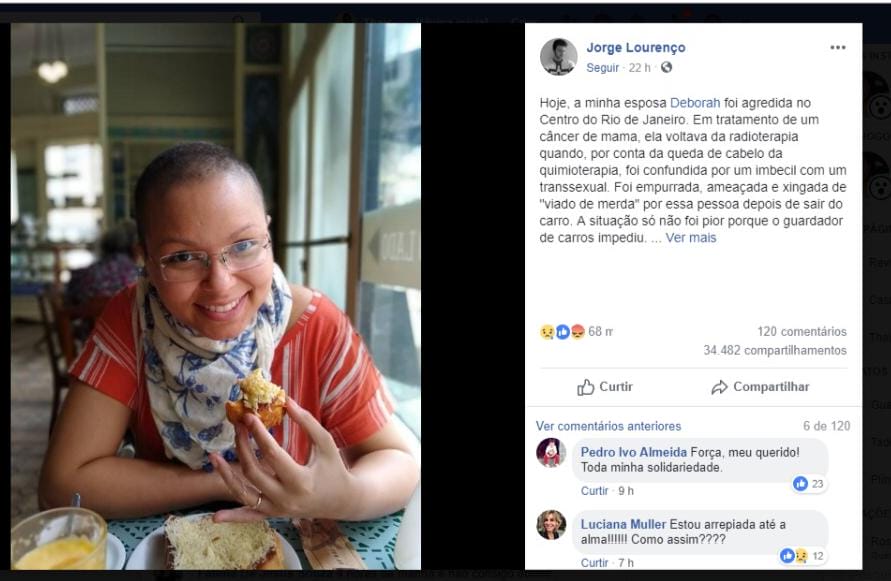This screenshot has height=581, width=891.
Task: Like Pedro Ivo Almeida's comment with Curtir
Action: pyautogui.click(x=594, y=491)
